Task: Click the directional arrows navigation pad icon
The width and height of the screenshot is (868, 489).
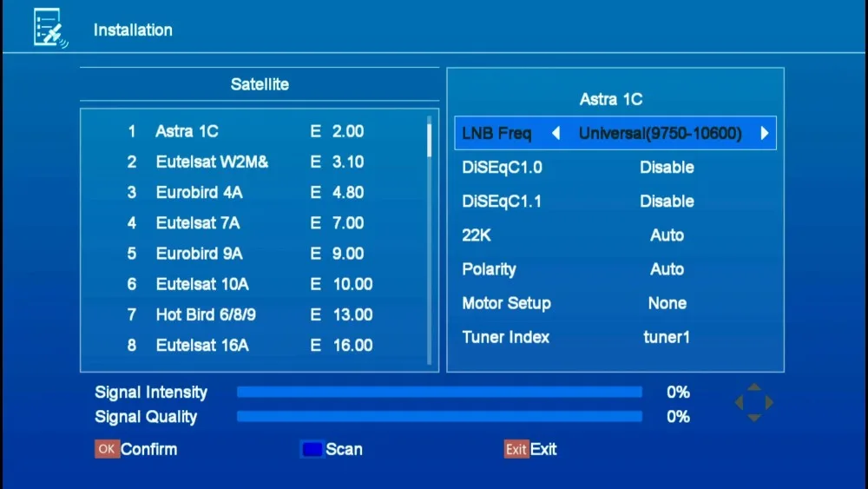Action: [753, 403]
